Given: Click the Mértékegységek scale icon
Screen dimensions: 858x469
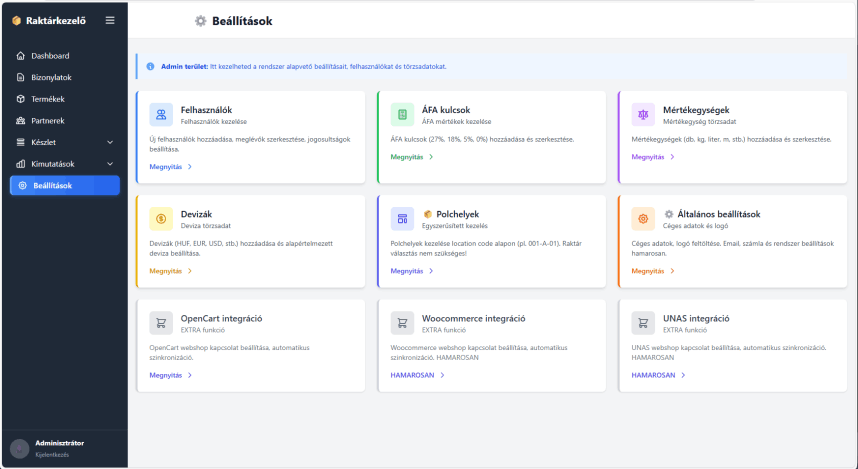Looking at the screenshot, I should click(644, 114).
